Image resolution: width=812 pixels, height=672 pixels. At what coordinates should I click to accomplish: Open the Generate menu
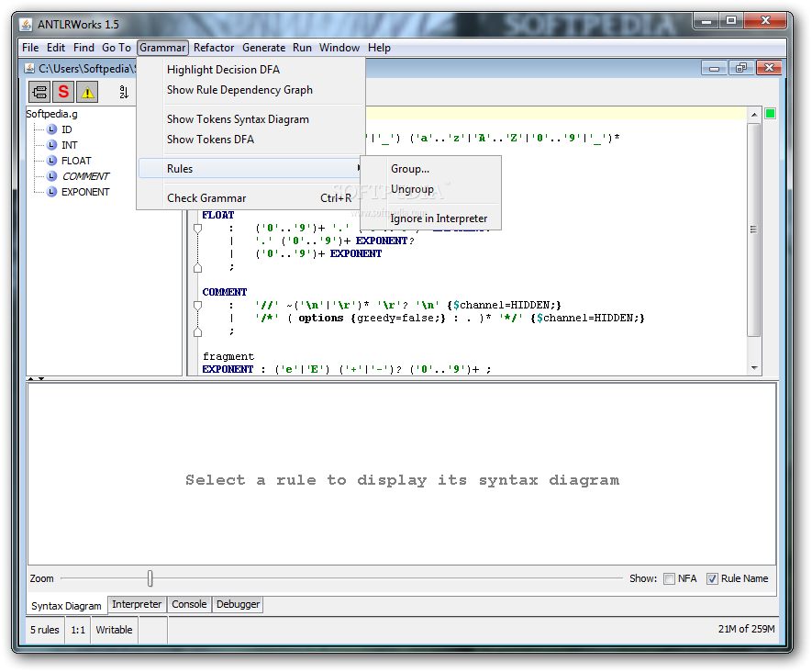coord(263,48)
